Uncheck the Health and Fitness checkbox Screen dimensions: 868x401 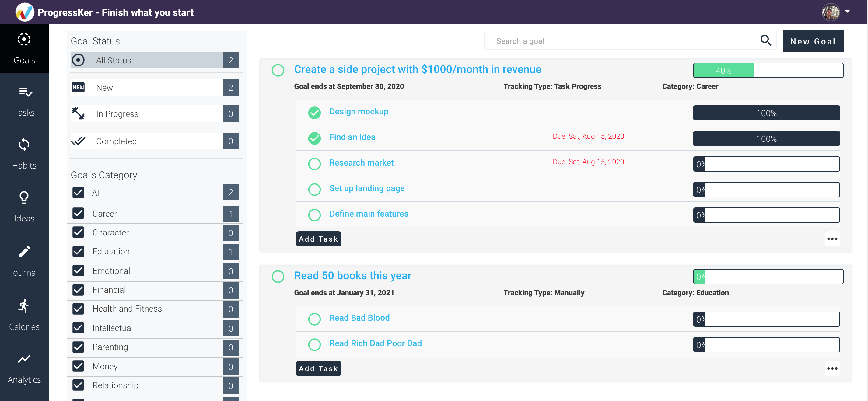pos(78,308)
